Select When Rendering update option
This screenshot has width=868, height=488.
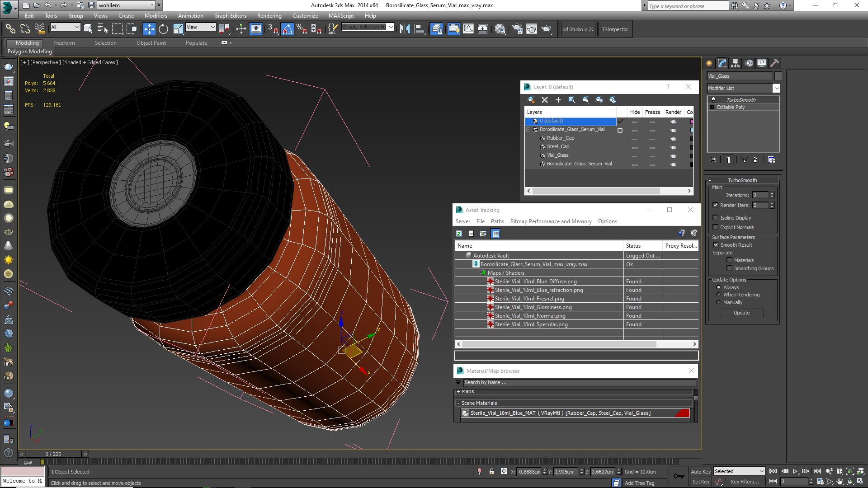pos(718,295)
